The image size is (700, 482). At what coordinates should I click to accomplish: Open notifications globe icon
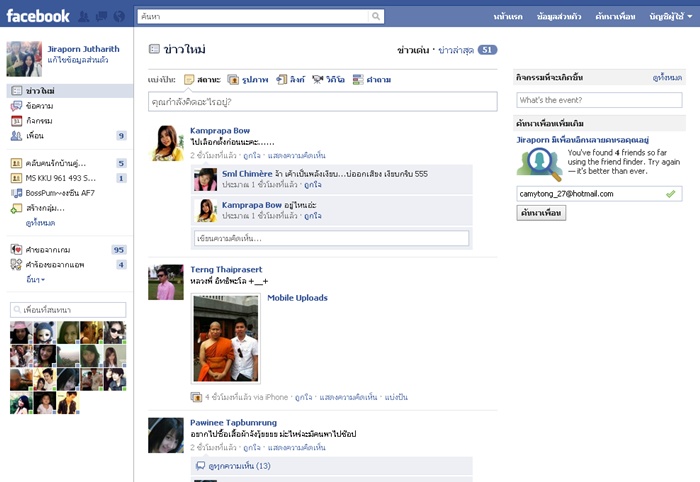pyautogui.click(x=119, y=17)
